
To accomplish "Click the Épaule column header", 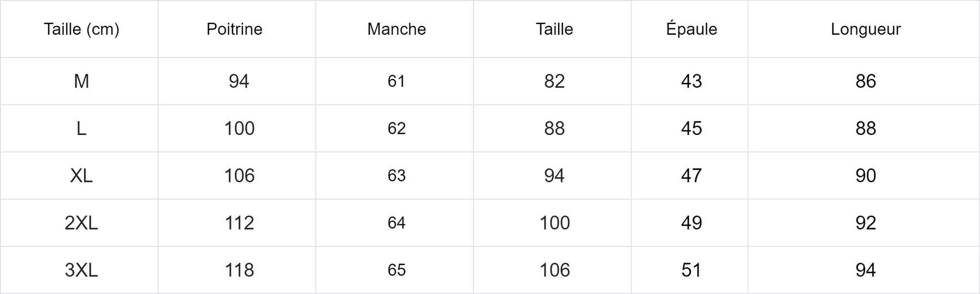I will [691, 29].
